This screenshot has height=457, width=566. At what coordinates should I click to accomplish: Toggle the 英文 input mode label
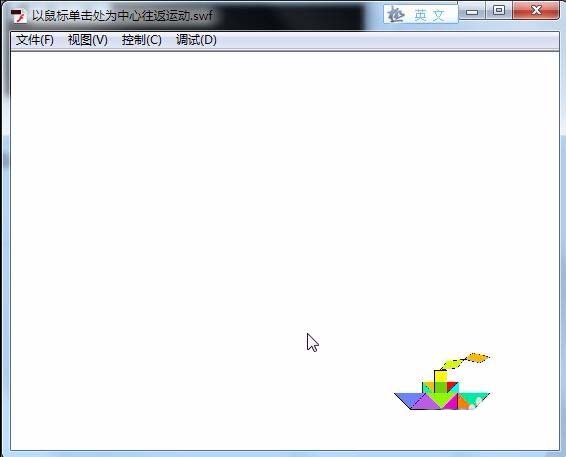(429, 15)
